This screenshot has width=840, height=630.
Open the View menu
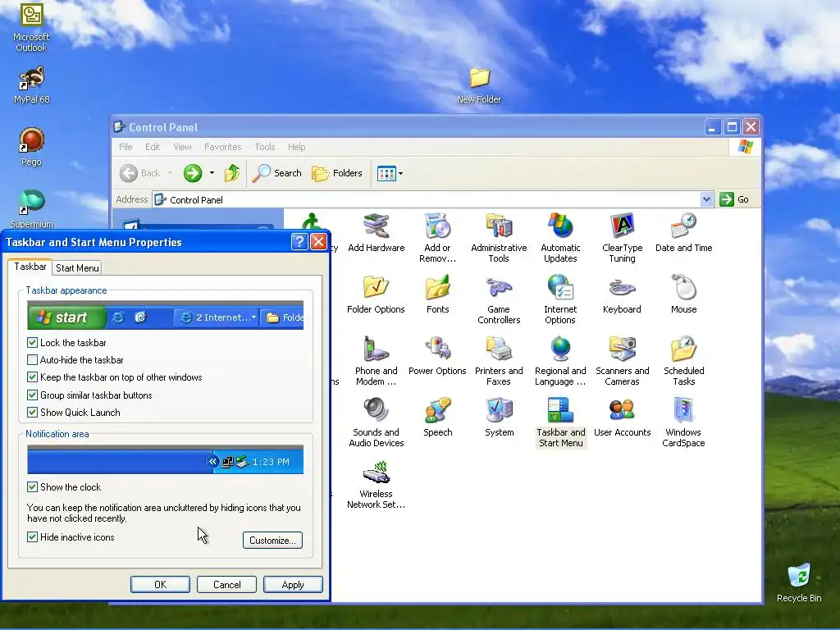pyautogui.click(x=182, y=147)
